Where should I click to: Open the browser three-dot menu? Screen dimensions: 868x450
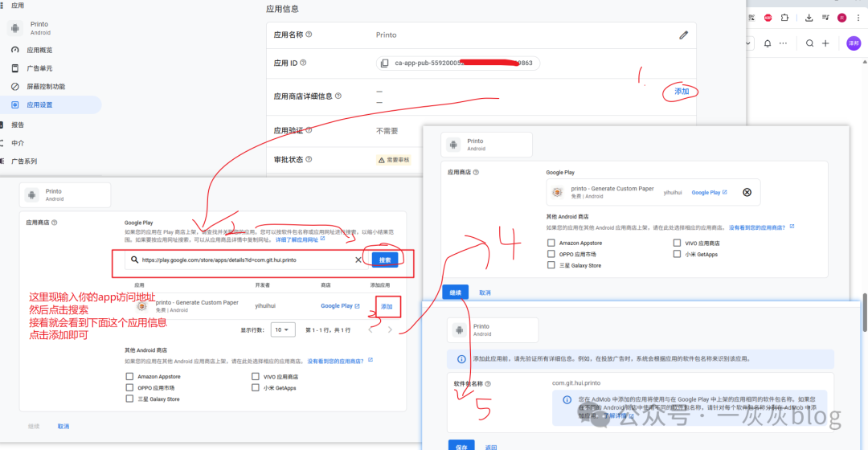click(858, 18)
